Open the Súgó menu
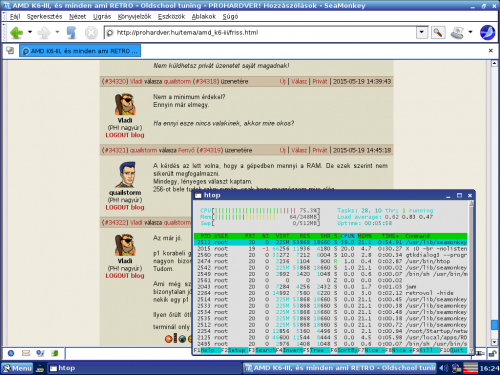 (230, 16)
